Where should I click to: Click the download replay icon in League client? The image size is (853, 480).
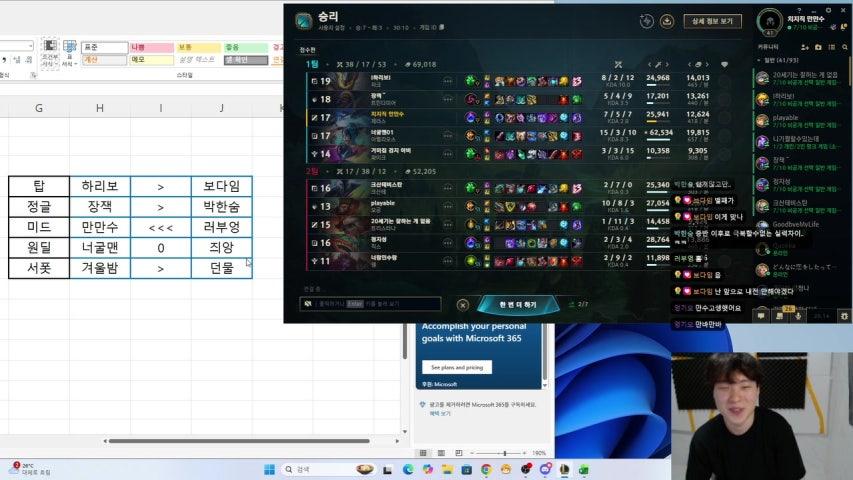click(x=666, y=21)
